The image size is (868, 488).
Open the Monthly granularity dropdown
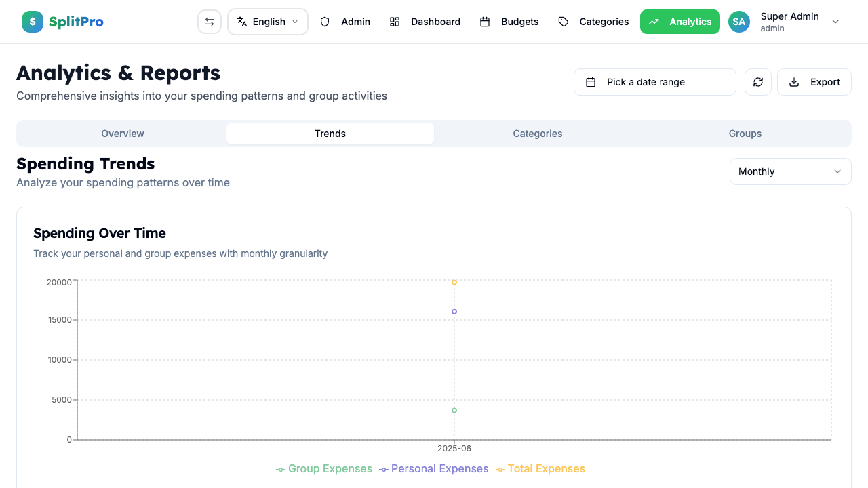790,171
